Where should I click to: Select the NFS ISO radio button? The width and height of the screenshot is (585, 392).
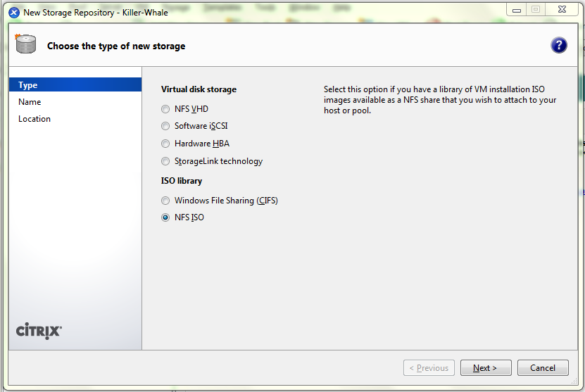165,217
